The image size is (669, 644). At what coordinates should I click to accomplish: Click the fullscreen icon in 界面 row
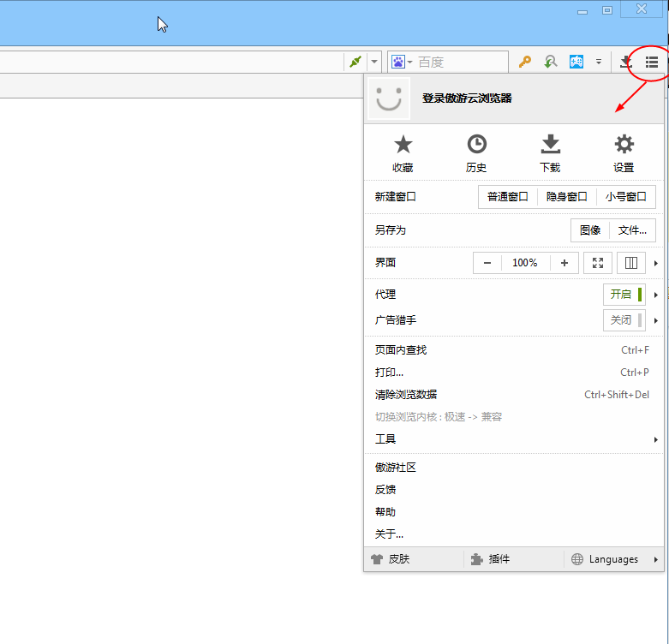pyautogui.click(x=598, y=263)
